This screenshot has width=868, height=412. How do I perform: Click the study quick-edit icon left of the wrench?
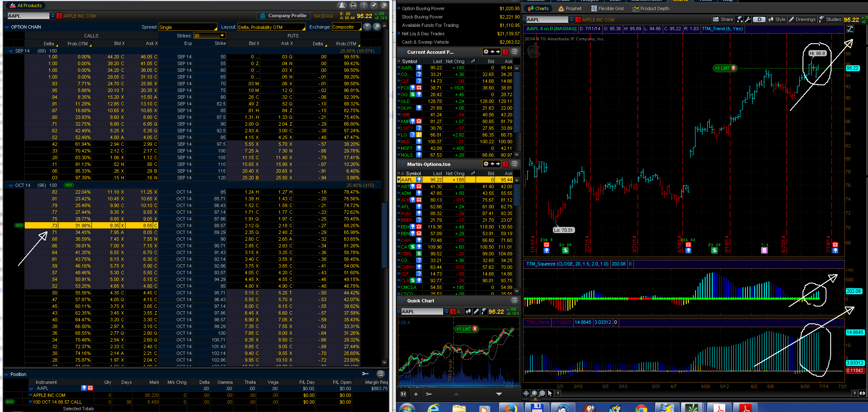tap(740, 19)
